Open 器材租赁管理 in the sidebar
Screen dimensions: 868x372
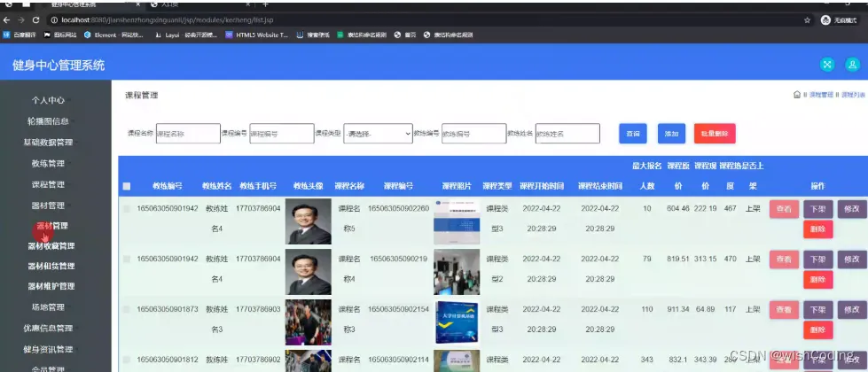51,266
